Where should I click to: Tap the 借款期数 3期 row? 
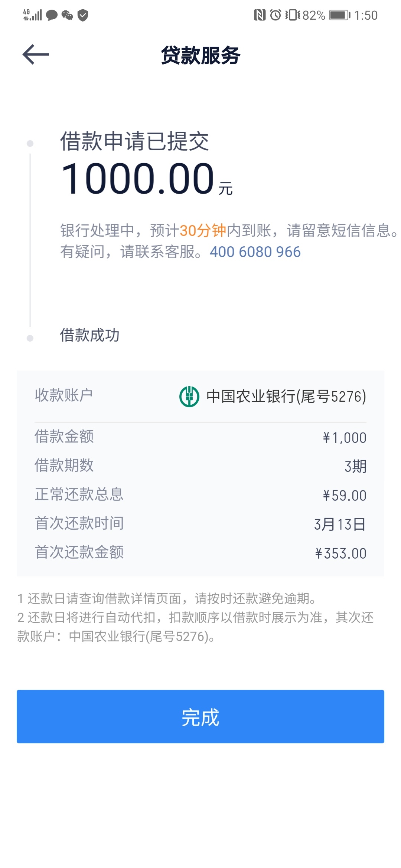[x=200, y=466]
